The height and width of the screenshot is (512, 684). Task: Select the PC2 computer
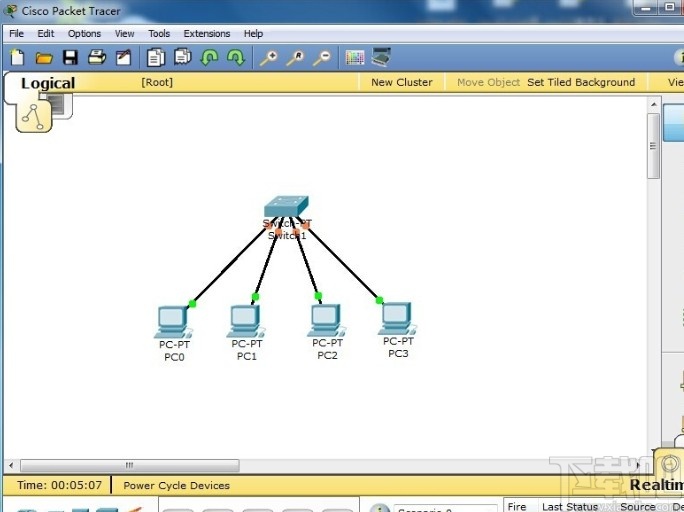326,321
